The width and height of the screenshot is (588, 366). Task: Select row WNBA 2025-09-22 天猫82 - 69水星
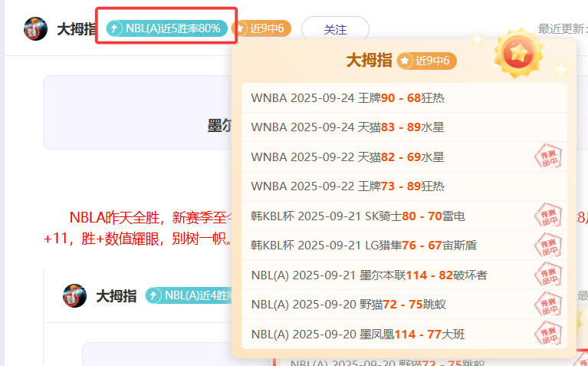click(x=404, y=157)
